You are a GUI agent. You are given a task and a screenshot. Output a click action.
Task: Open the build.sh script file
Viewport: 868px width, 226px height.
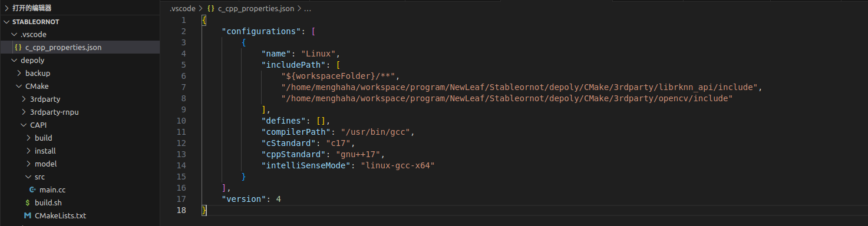tap(48, 203)
